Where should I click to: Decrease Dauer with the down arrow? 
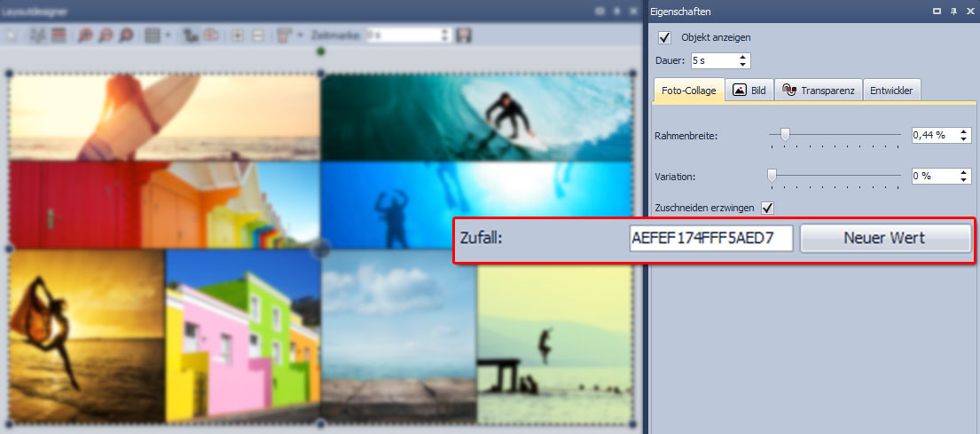(x=742, y=65)
